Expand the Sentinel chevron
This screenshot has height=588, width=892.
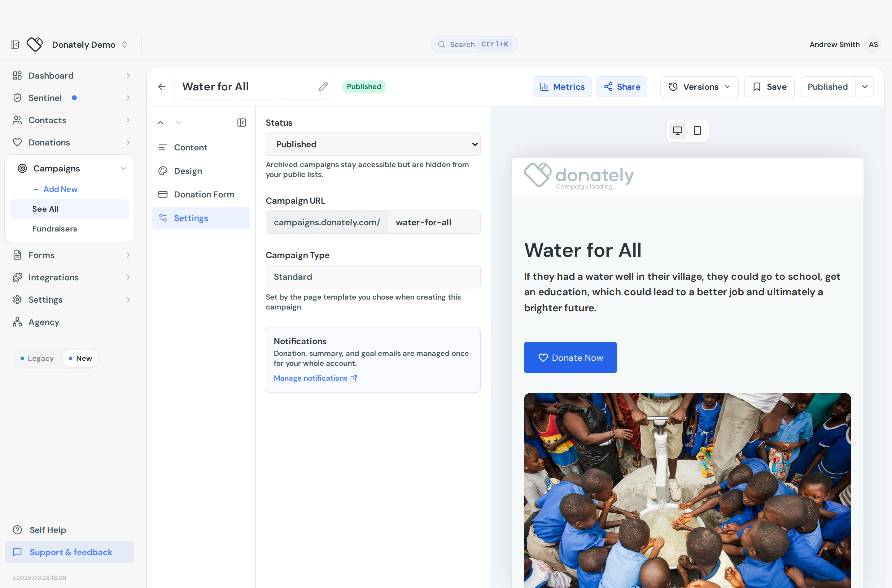pyautogui.click(x=128, y=98)
